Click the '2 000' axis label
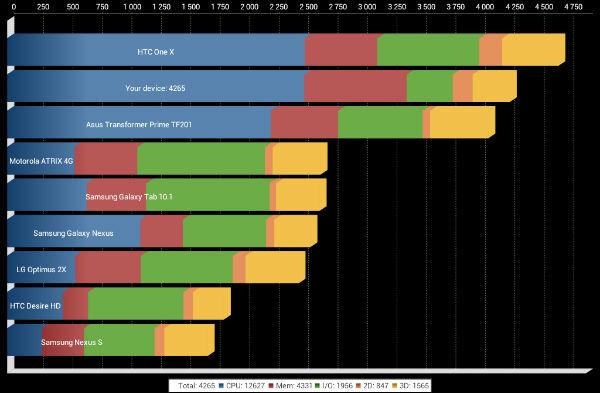The width and height of the screenshot is (600, 393). point(249,7)
